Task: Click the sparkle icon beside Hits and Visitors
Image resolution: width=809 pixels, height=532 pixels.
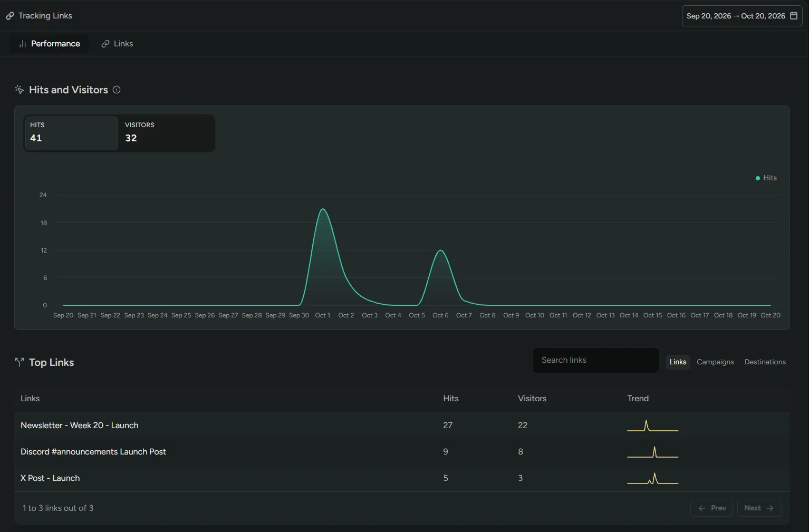Action: tap(20, 90)
